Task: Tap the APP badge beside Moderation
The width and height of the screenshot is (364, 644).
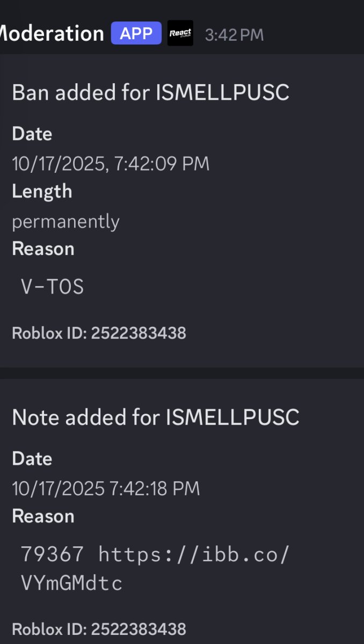Action: tap(136, 33)
